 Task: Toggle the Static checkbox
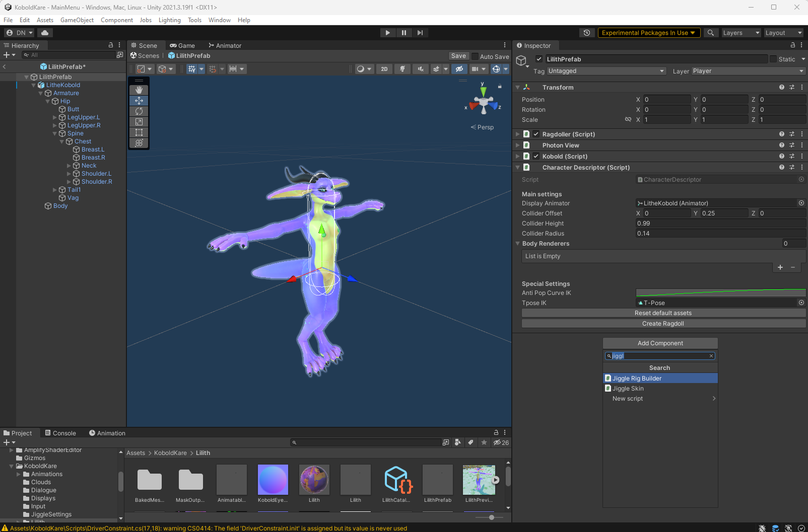[773, 59]
